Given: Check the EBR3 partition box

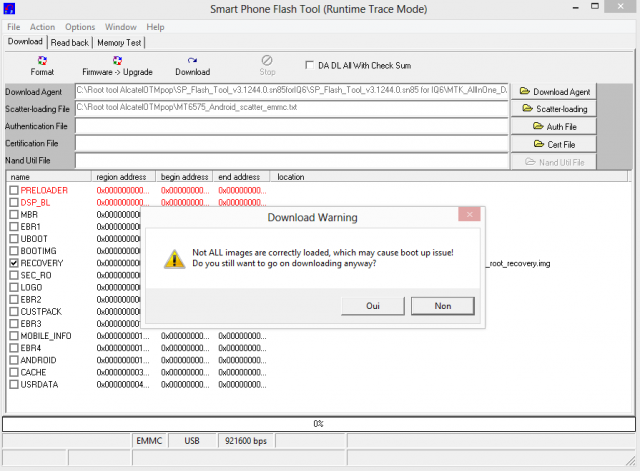Looking at the screenshot, I should coord(14,324).
